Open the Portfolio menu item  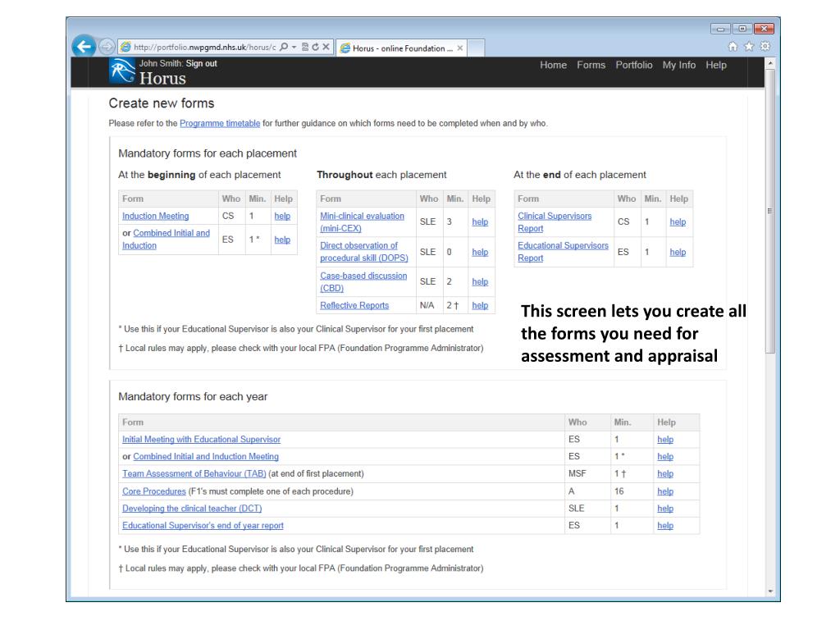(634, 65)
